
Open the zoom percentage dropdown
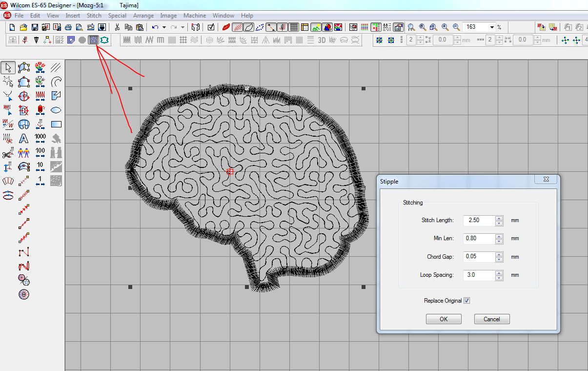pos(492,27)
